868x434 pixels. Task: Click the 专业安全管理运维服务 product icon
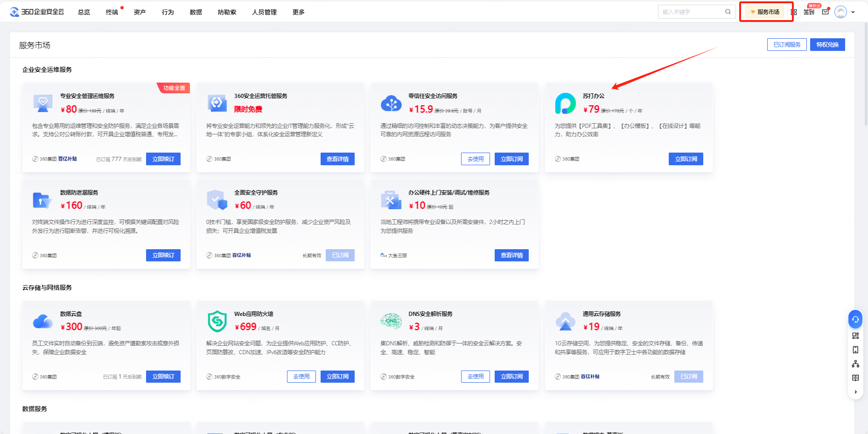click(x=43, y=103)
